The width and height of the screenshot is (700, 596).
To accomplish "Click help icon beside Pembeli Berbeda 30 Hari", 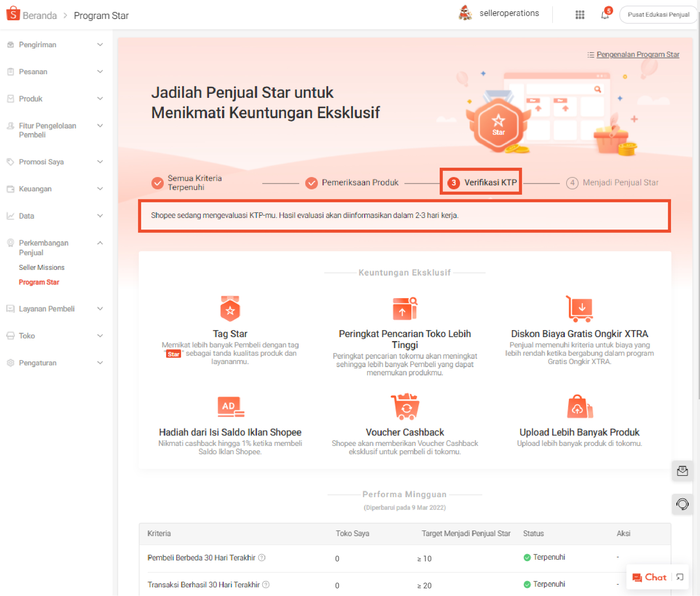I will (262, 557).
